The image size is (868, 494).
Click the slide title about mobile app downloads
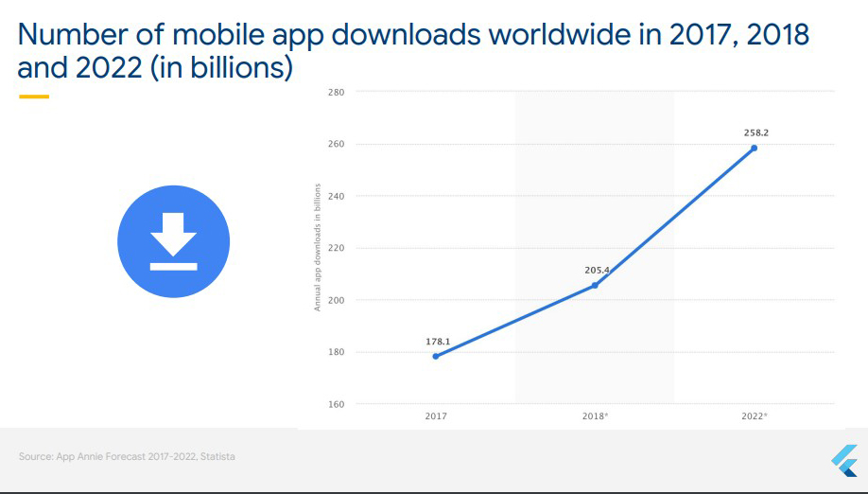tap(413, 51)
